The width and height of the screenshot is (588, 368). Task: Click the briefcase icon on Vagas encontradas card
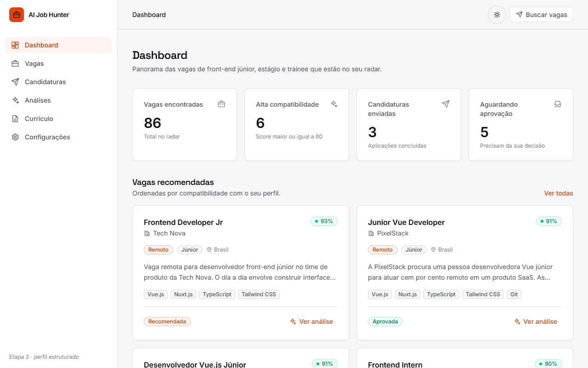221,104
